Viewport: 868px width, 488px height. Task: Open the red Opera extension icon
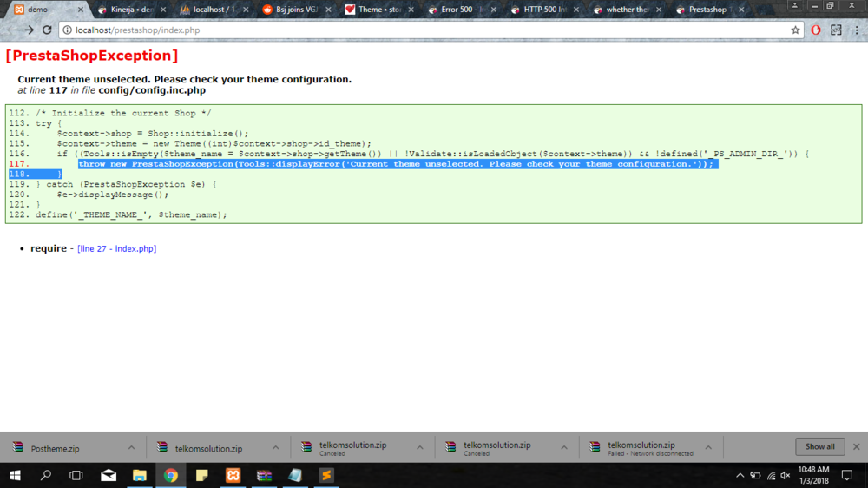click(x=815, y=30)
